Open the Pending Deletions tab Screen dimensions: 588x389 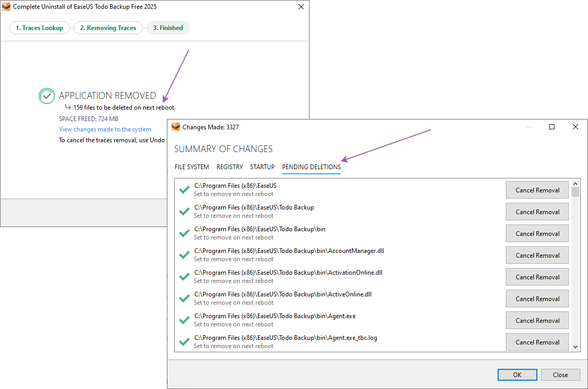311,167
